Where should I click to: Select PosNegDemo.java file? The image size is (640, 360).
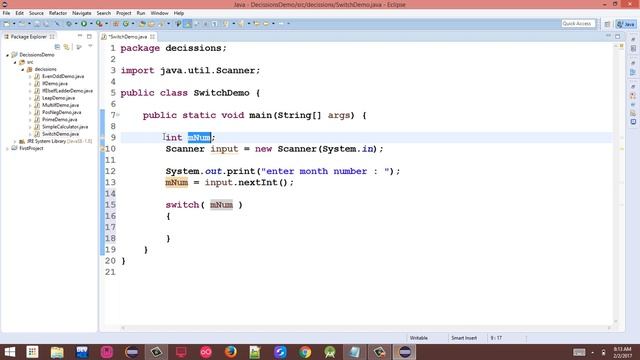[x=62, y=112]
